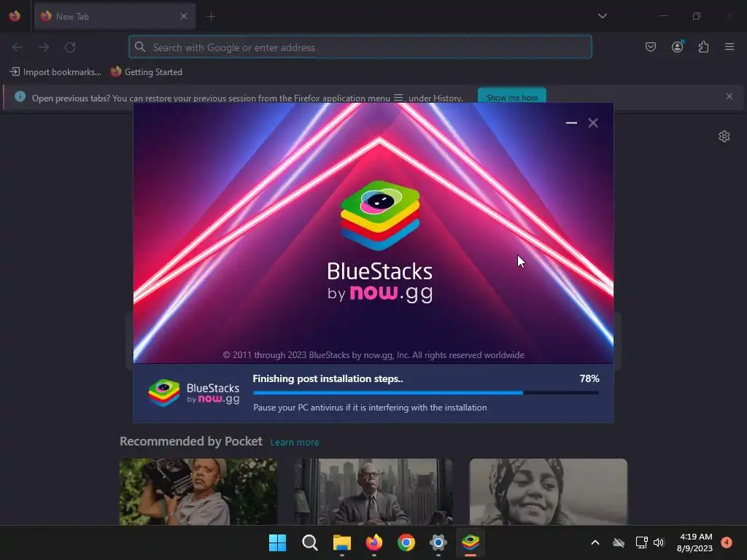
Task: Close the BlueStacks installer window
Action: point(593,122)
